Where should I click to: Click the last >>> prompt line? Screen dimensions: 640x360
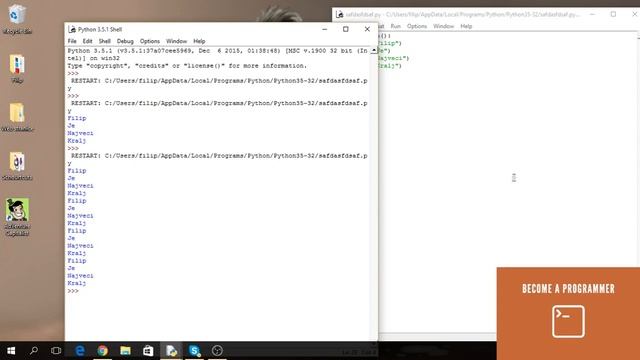tap(73, 291)
